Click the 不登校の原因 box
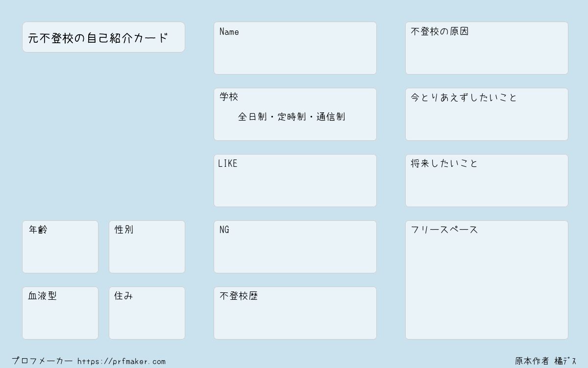The width and height of the screenshot is (588, 368). tap(487, 48)
